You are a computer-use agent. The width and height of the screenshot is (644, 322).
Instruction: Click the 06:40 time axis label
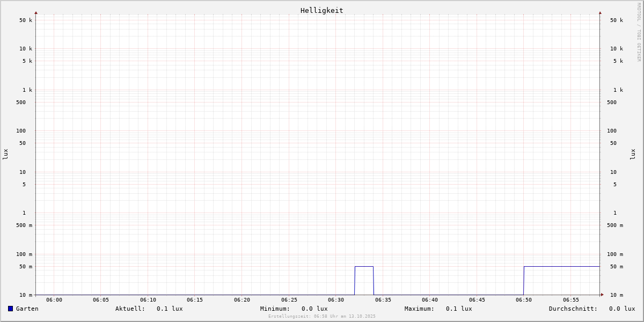tap(430, 300)
